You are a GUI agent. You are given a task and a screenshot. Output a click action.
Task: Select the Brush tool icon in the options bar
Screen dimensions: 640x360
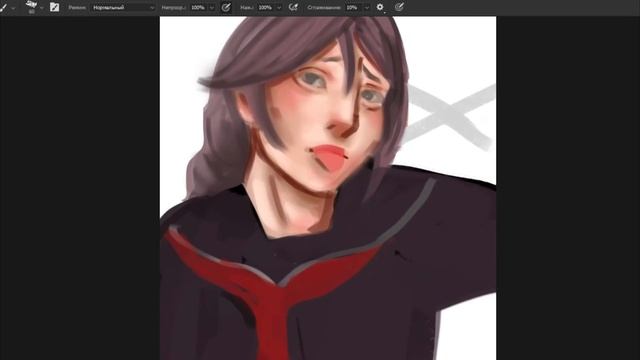point(3,7)
